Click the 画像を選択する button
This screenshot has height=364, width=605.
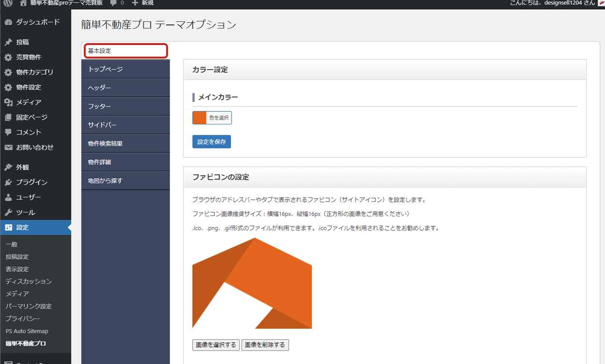click(x=216, y=345)
